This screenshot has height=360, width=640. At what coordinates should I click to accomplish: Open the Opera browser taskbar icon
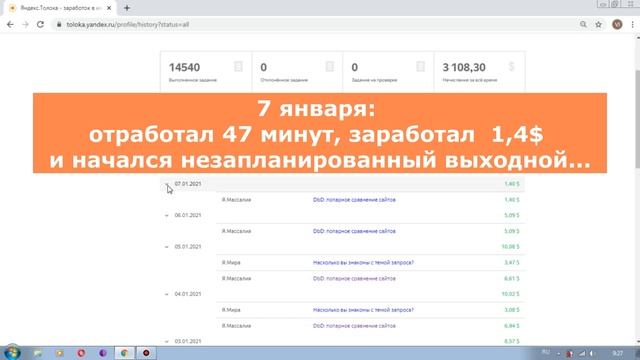(x=81, y=353)
